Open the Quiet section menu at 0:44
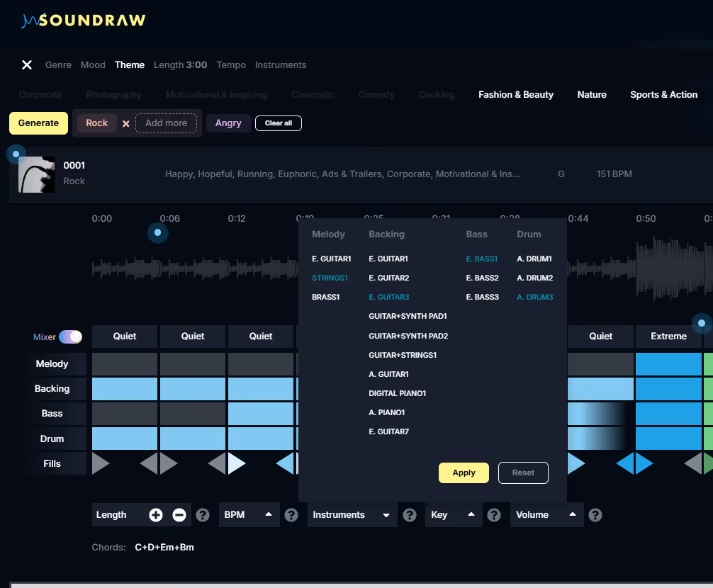 (601, 337)
